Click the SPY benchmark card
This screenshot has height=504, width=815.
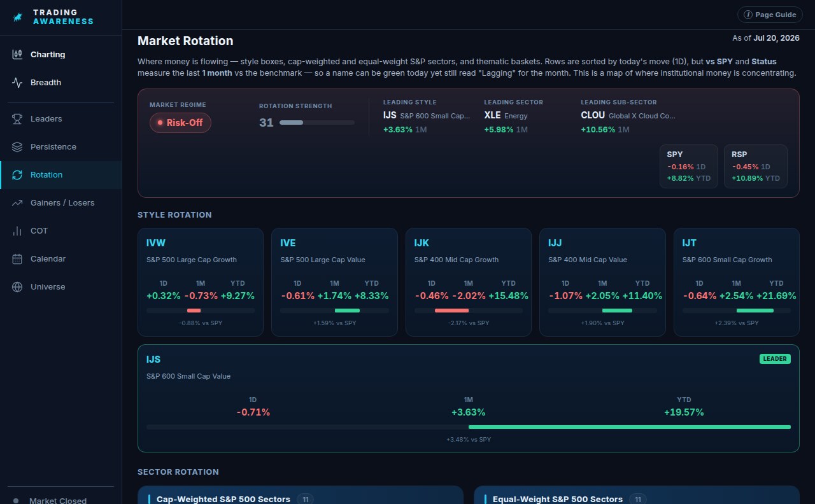688,167
